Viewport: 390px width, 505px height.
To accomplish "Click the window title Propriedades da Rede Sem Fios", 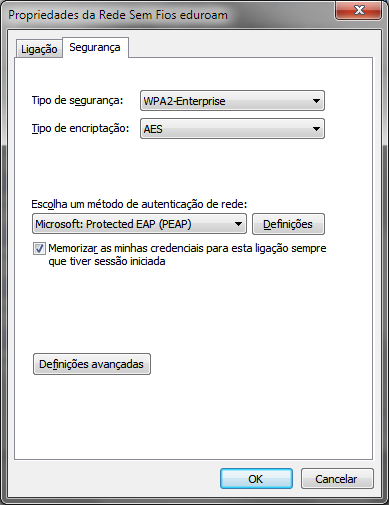I will click(118, 15).
